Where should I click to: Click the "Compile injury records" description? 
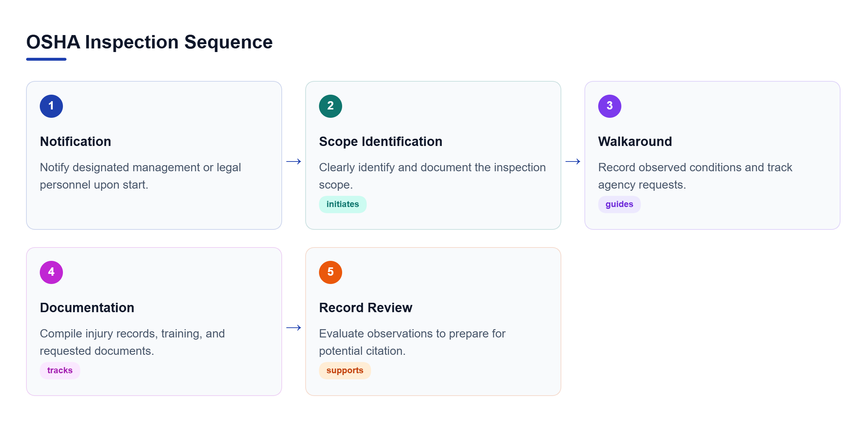coord(132,342)
